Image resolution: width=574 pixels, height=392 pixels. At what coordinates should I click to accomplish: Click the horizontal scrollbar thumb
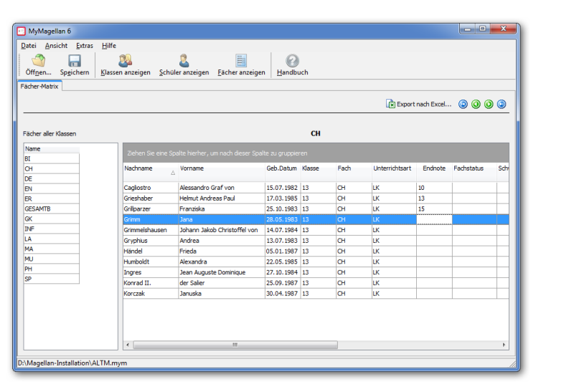point(235,345)
